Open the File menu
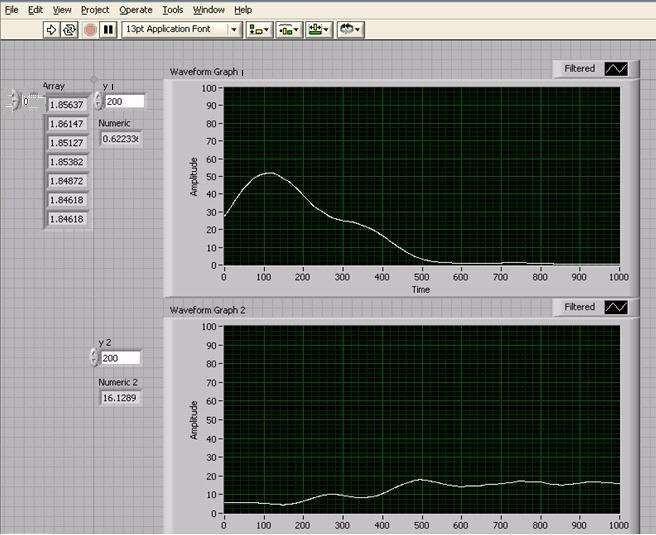The image size is (656, 535). [11, 10]
